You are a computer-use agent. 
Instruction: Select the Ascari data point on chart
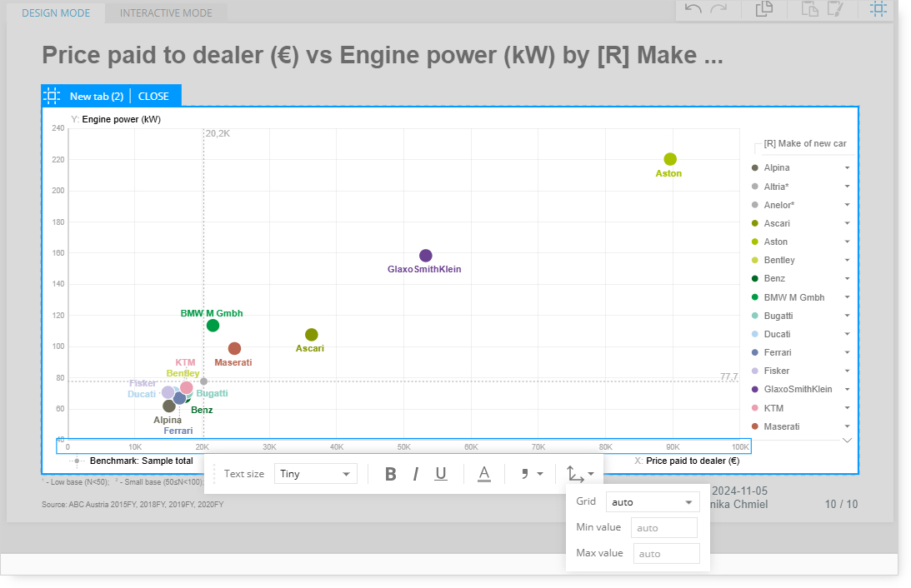point(312,335)
